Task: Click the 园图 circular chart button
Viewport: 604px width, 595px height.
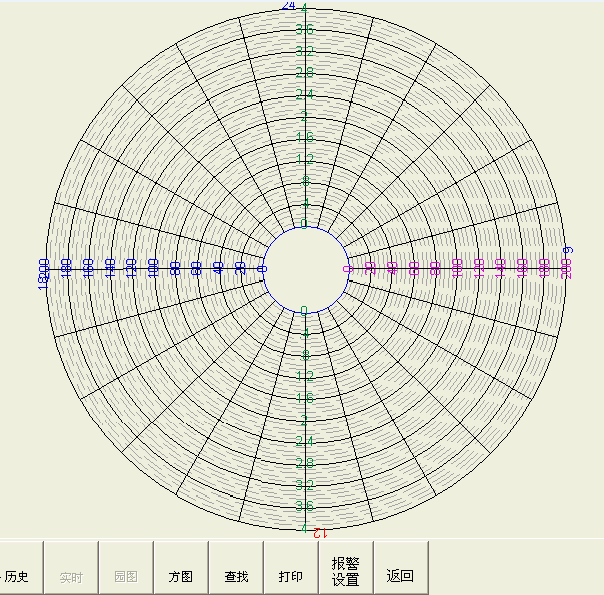Action: (126, 577)
